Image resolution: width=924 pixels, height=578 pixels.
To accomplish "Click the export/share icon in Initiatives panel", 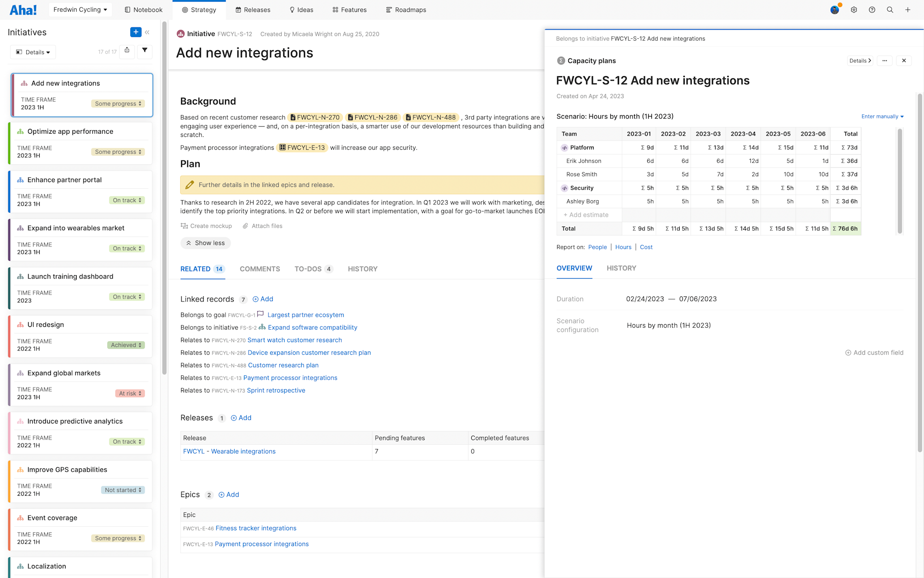I will click(x=127, y=50).
